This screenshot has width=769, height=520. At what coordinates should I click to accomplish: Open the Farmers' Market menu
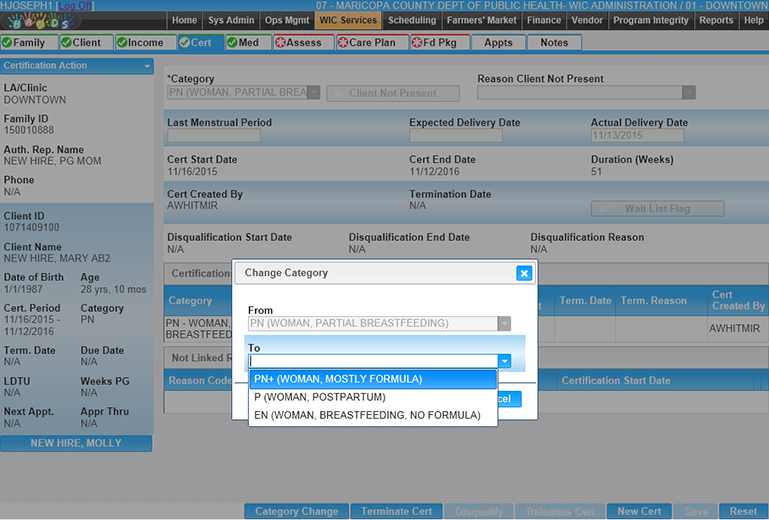pos(482,20)
